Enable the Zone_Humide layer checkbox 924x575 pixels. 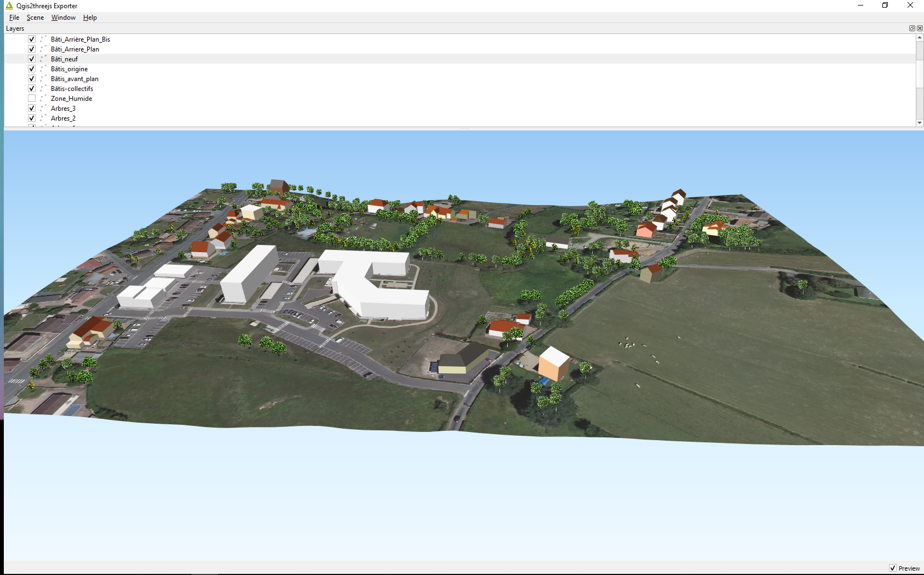[32, 99]
